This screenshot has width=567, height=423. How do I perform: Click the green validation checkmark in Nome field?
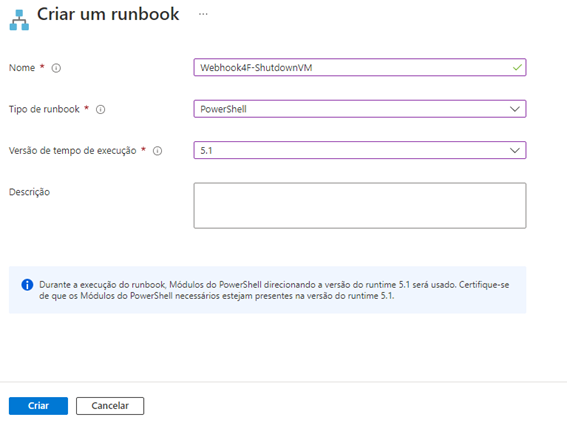click(x=517, y=67)
